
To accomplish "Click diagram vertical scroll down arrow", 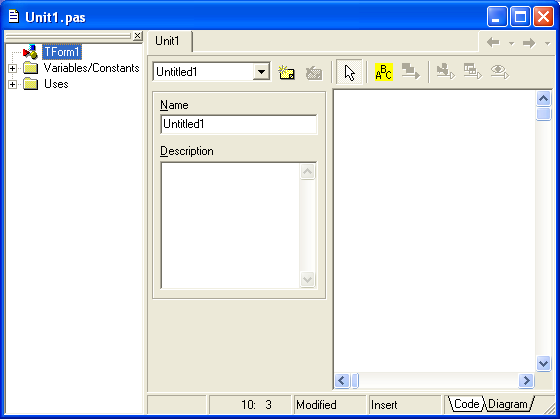I will [x=544, y=364].
